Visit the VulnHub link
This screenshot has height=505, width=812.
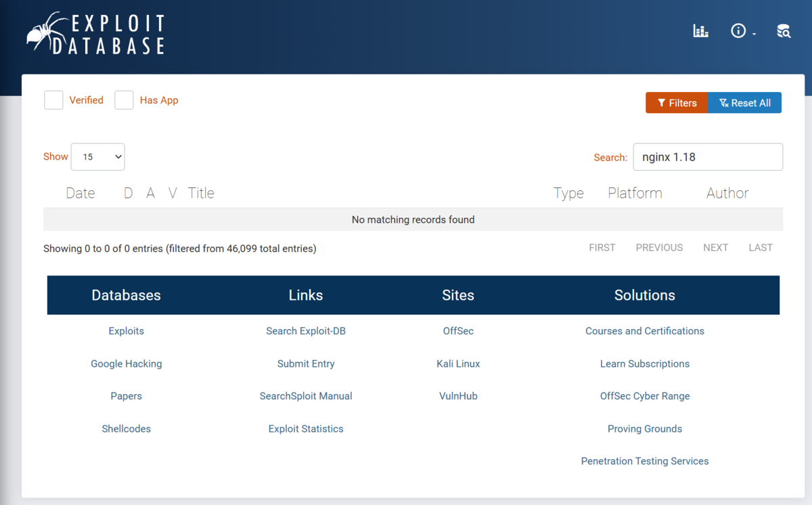(458, 396)
